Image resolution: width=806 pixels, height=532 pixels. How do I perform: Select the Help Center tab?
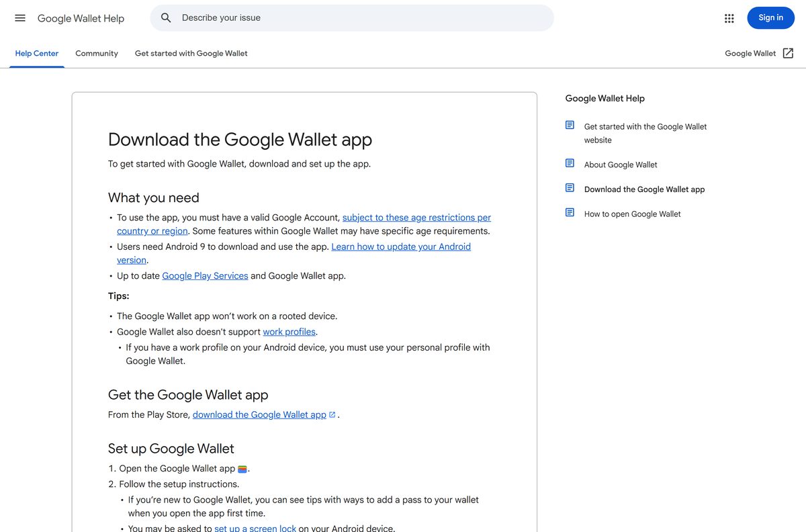[37, 54]
